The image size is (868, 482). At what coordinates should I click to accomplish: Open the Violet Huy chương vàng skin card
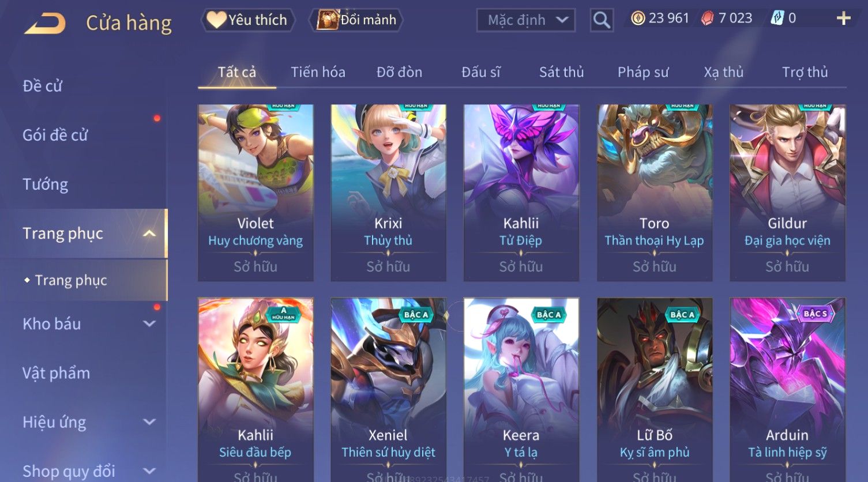point(255,193)
